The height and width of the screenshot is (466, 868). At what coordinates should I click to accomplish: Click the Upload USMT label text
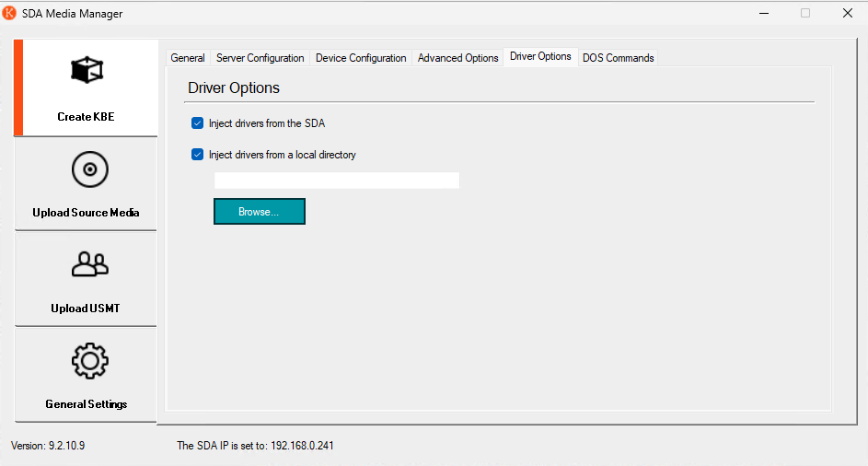[86, 309]
